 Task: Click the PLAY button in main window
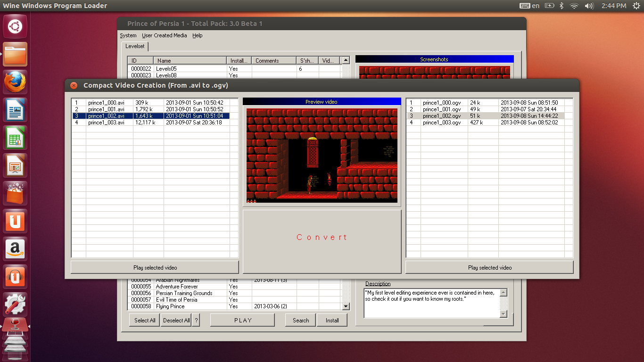(243, 320)
